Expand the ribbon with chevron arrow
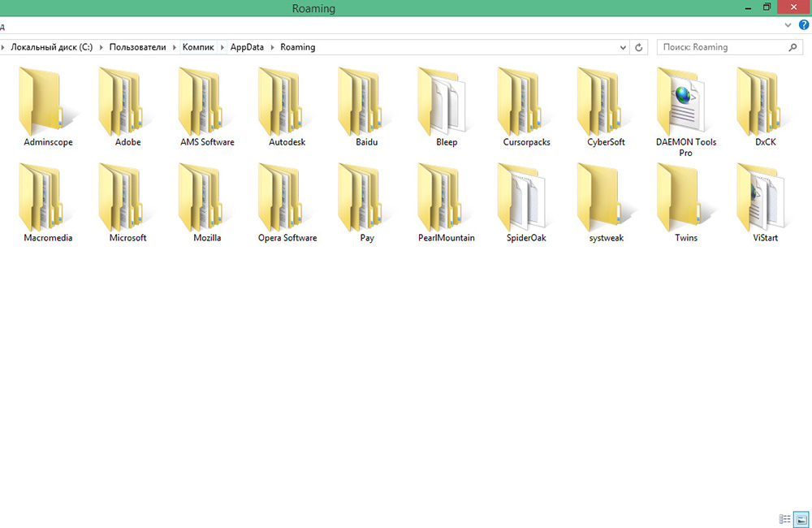The height and width of the screenshot is (528, 812). click(x=788, y=25)
